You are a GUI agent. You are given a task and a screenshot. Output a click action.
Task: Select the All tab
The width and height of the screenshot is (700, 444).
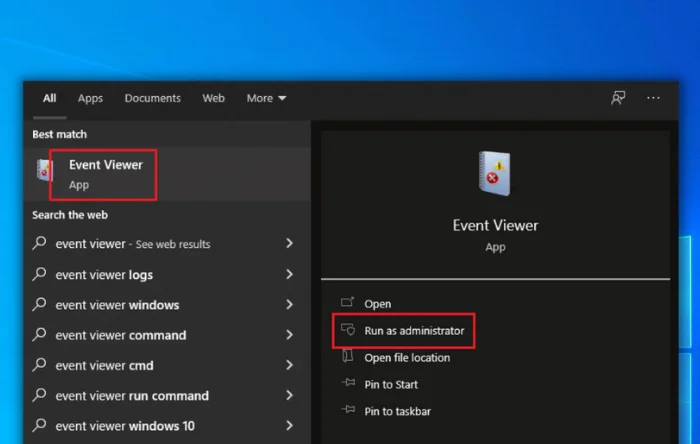point(50,98)
